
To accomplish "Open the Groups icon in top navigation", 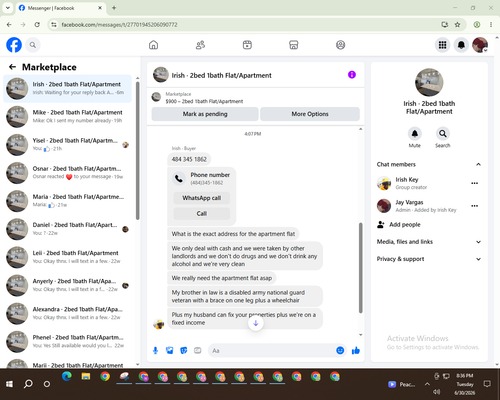I will (x=340, y=45).
